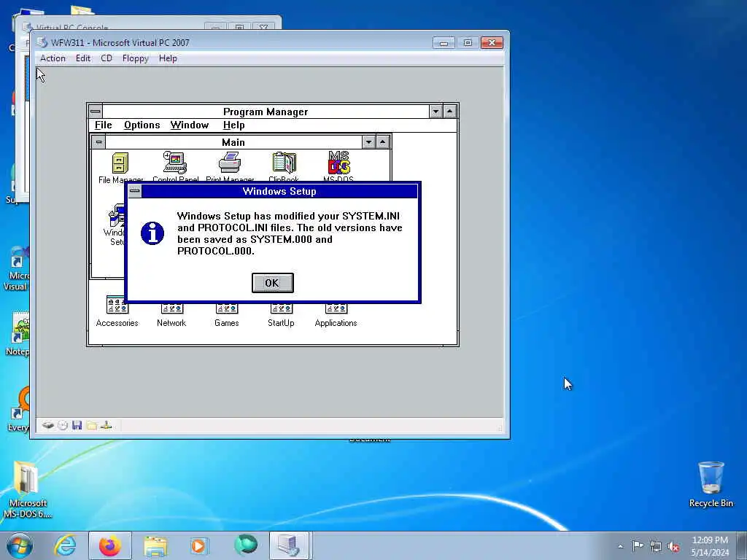The image size is (747, 560).
Task: Open the Action Center flag tray icon
Action: (x=638, y=545)
